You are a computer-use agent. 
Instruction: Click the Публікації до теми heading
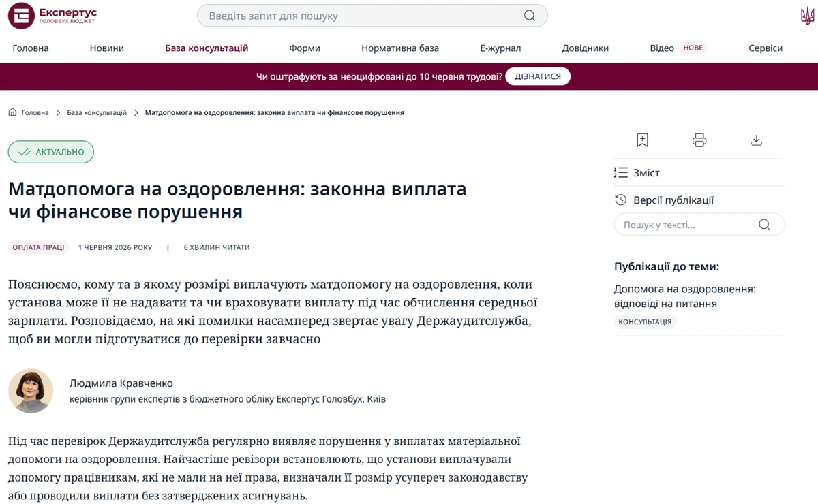pos(667,266)
